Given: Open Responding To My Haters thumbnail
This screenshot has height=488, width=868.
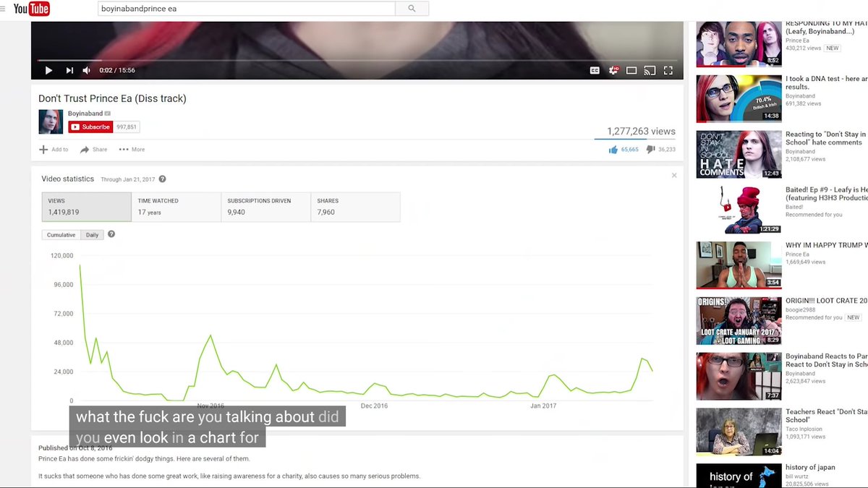Looking at the screenshot, I should point(739,44).
